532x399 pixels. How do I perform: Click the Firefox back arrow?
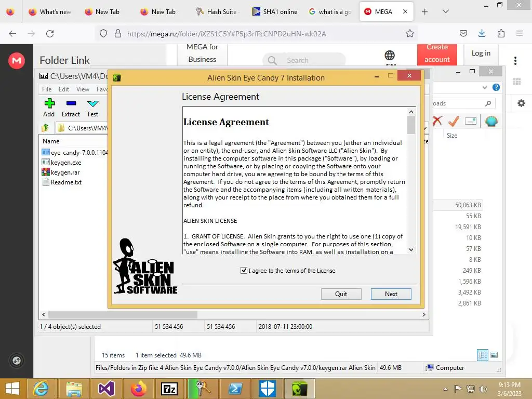coord(12,34)
